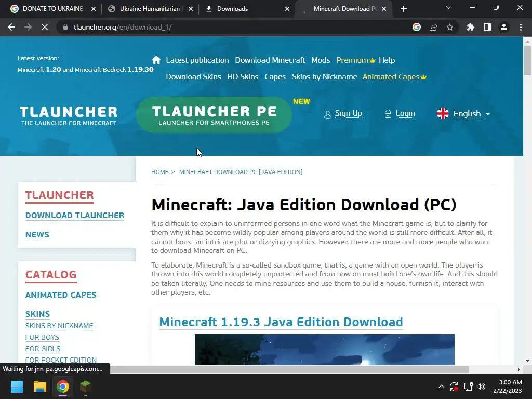Open Latest publication menu link
Viewport: 532px width, 399px height.
pos(197,60)
